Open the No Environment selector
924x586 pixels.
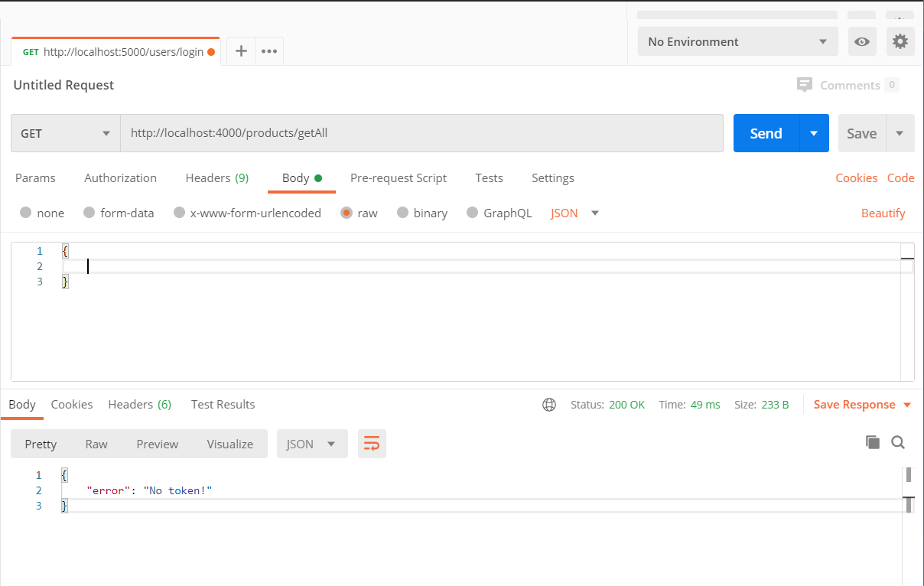tap(738, 41)
